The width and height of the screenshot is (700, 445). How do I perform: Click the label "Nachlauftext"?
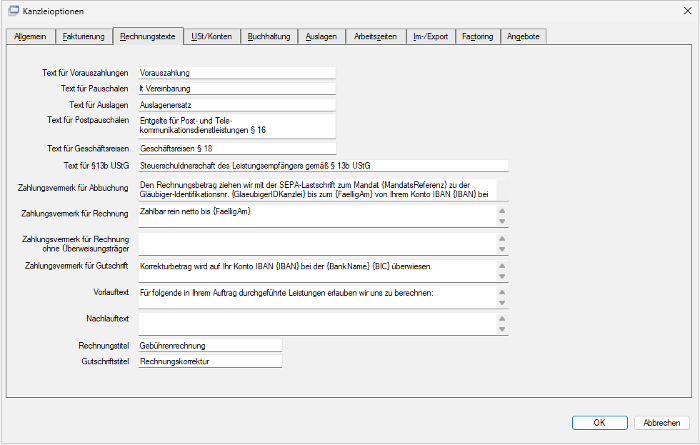click(x=107, y=318)
